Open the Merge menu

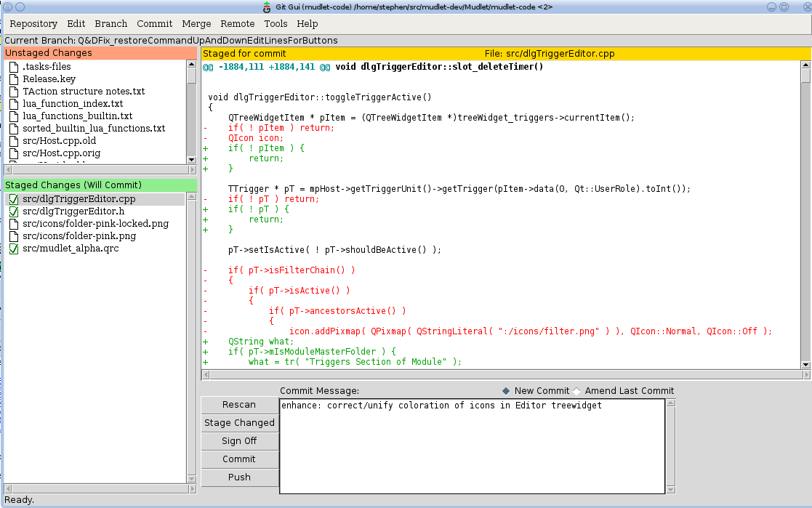coord(196,24)
